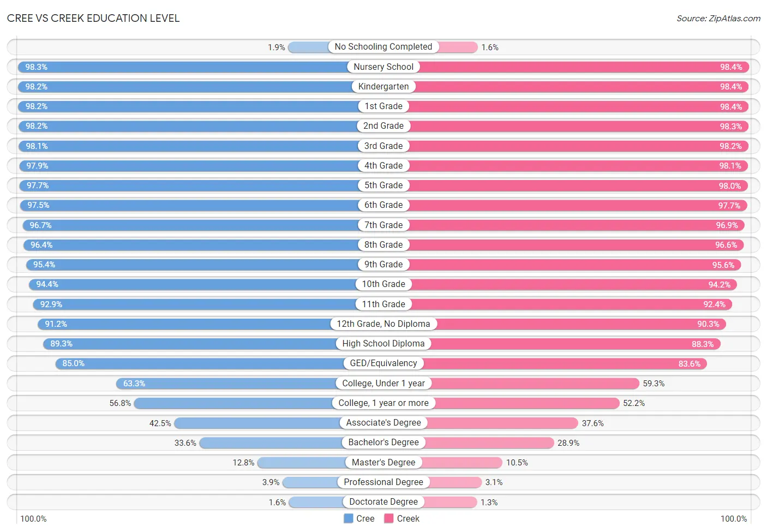767x532 pixels.
Task: Click the pink Creek legend swatch
Action: click(x=389, y=518)
